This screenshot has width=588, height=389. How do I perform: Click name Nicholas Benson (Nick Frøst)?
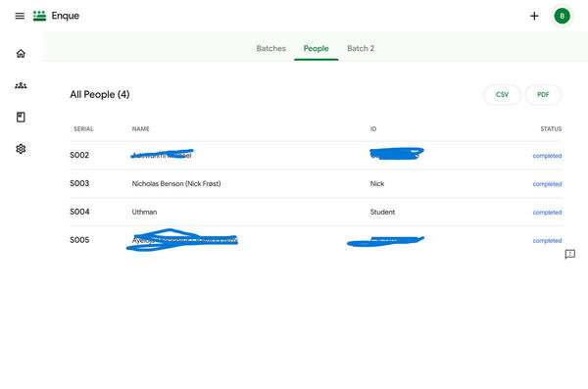coord(176,184)
